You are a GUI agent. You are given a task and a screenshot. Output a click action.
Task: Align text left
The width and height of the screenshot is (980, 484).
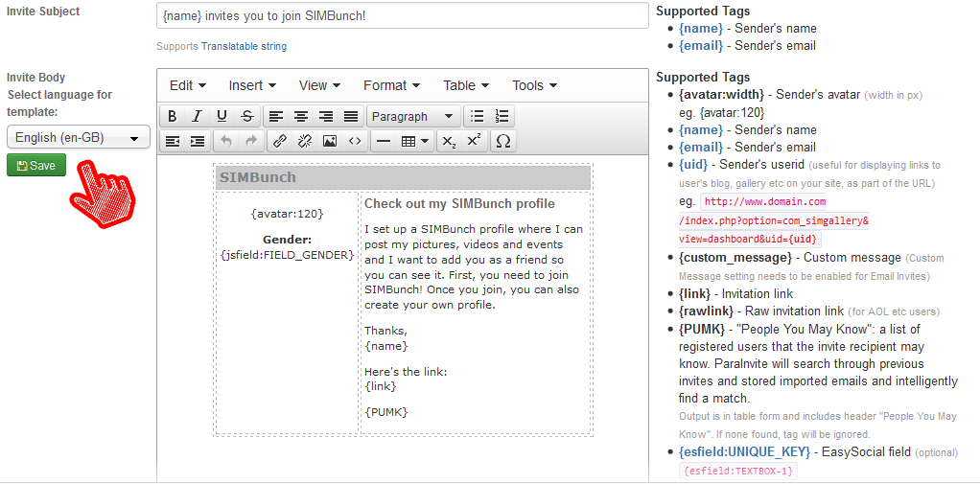coord(276,116)
